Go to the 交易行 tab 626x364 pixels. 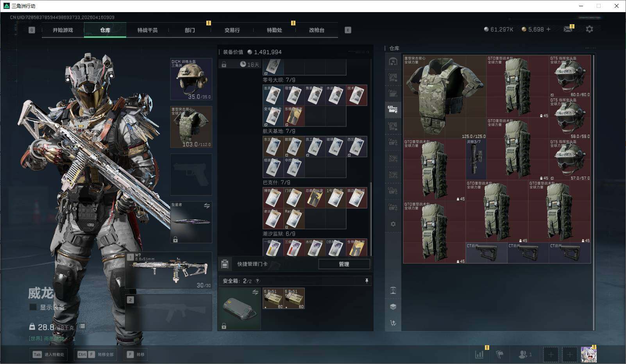click(x=232, y=30)
